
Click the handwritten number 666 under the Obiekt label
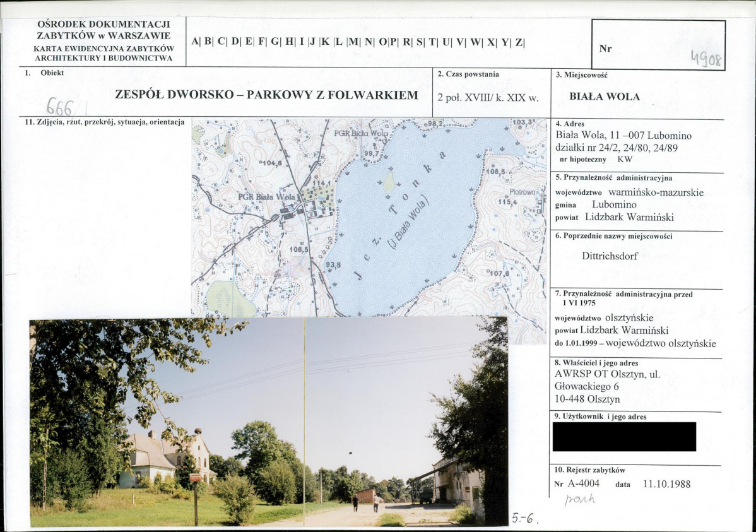tap(60, 107)
